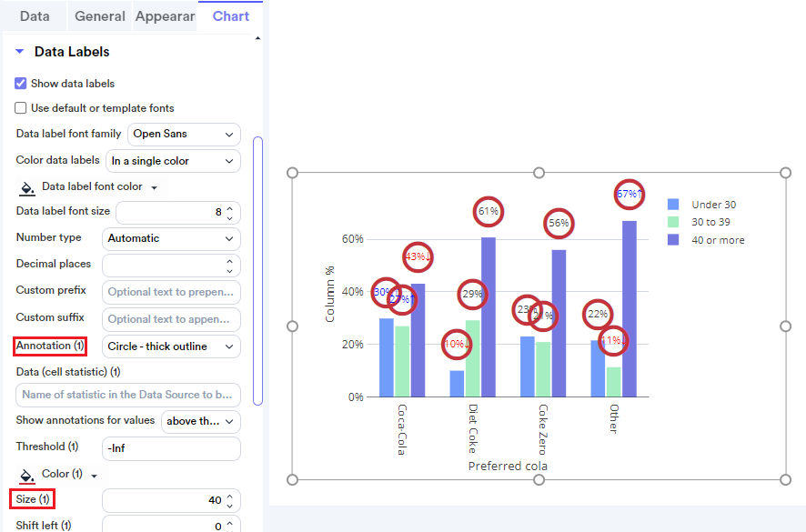Expand Data label font color arrow
This screenshot has height=532, width=806.
pyautogui.click(x=155, y=187)
